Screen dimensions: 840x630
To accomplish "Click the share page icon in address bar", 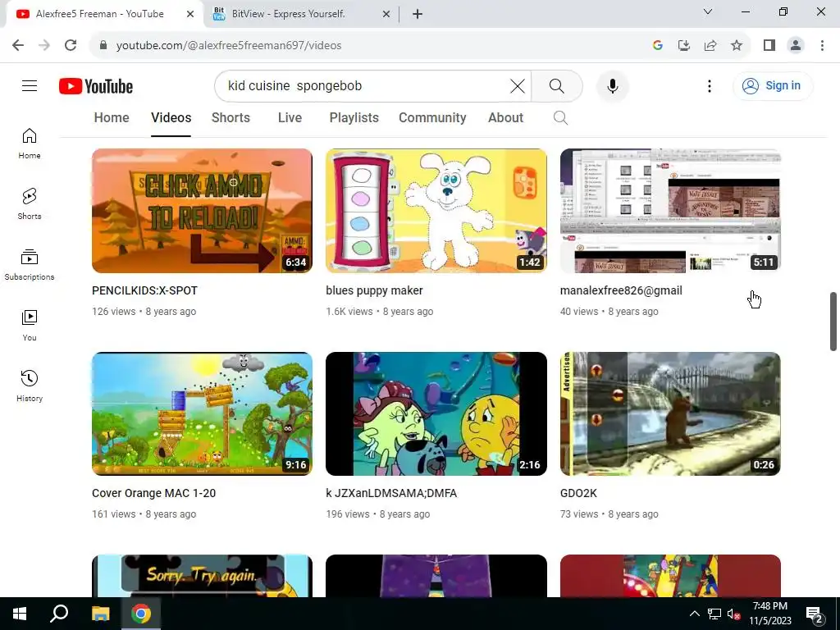I will point(710,45).
